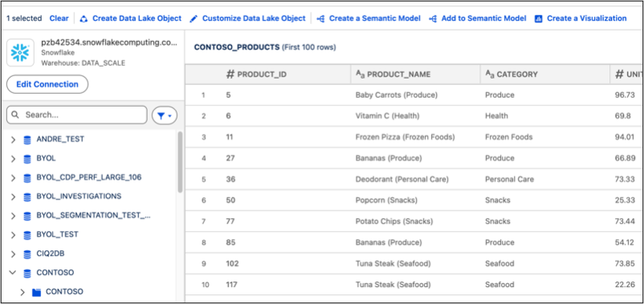Collapse the CONTOSO database
Screen dimensions: 644x304
13,273
